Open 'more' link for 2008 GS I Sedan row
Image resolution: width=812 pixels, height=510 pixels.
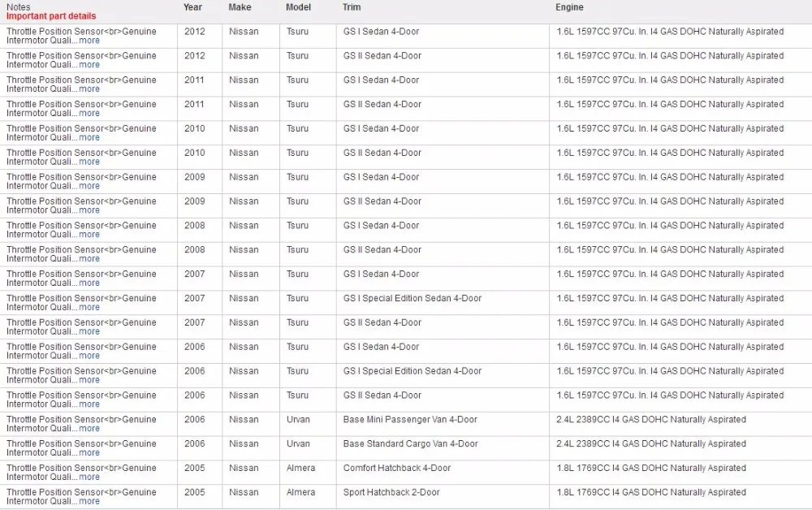[x=89, y=235]
